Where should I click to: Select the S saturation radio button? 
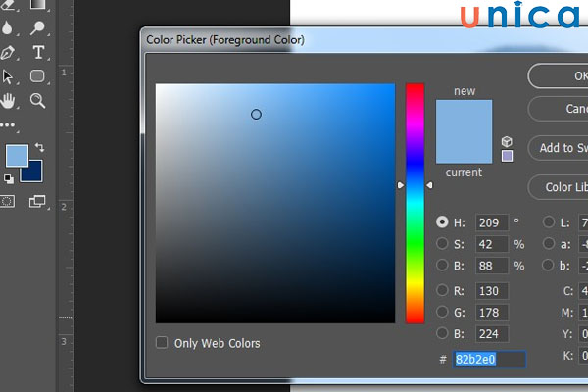coord(442,243)
